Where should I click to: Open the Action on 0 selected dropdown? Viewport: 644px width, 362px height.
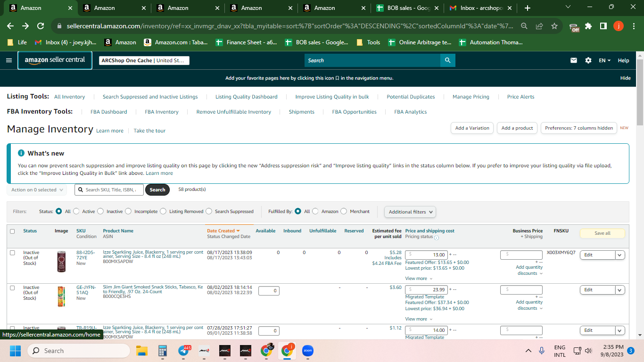(x=37, y=190)
